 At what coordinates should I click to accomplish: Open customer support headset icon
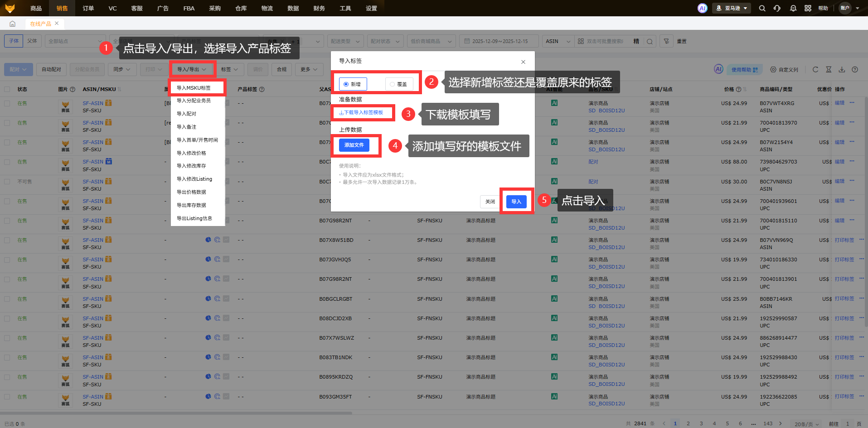coord(777,8)
